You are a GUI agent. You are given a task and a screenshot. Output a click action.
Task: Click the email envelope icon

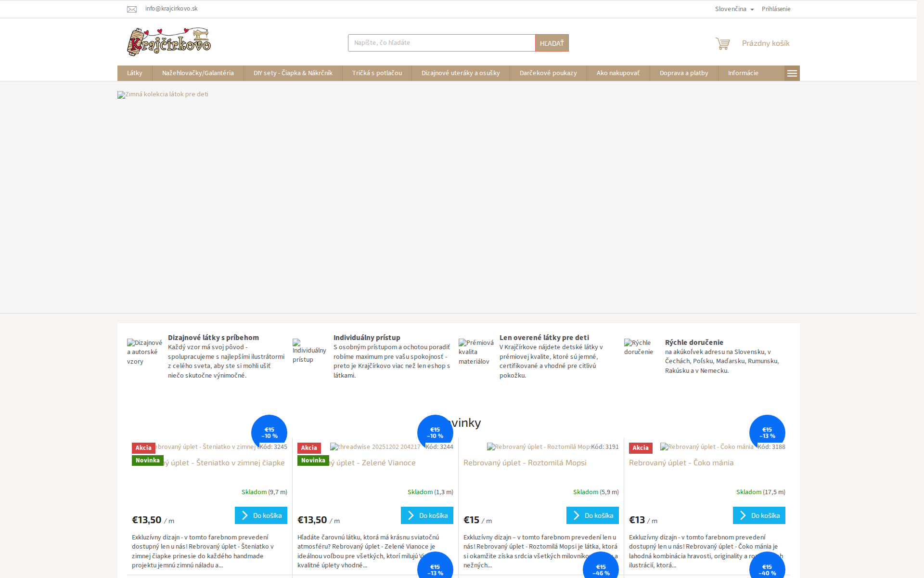[132, 9]
